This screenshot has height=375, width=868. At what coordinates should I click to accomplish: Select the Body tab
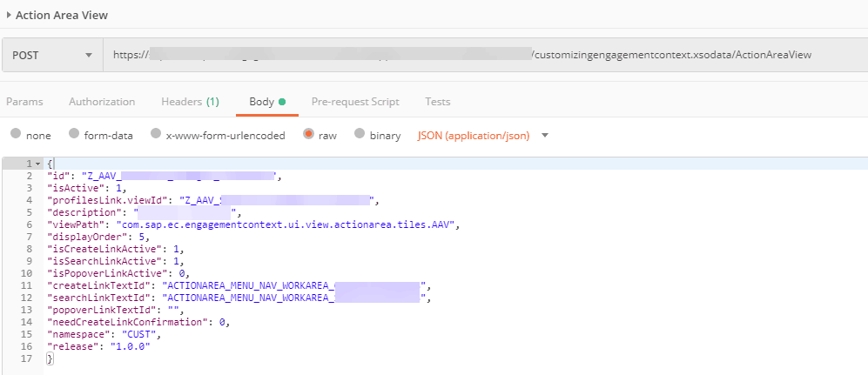click(267, 102)
